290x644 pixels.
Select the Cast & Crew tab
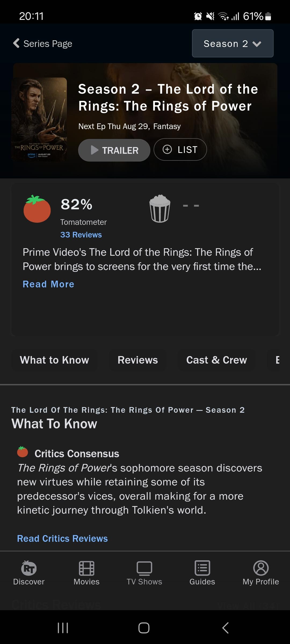click(x=216, y=360)
